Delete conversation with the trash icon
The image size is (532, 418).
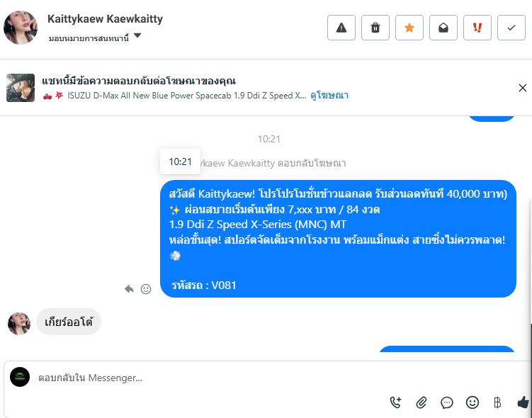(x=375, y=28)
